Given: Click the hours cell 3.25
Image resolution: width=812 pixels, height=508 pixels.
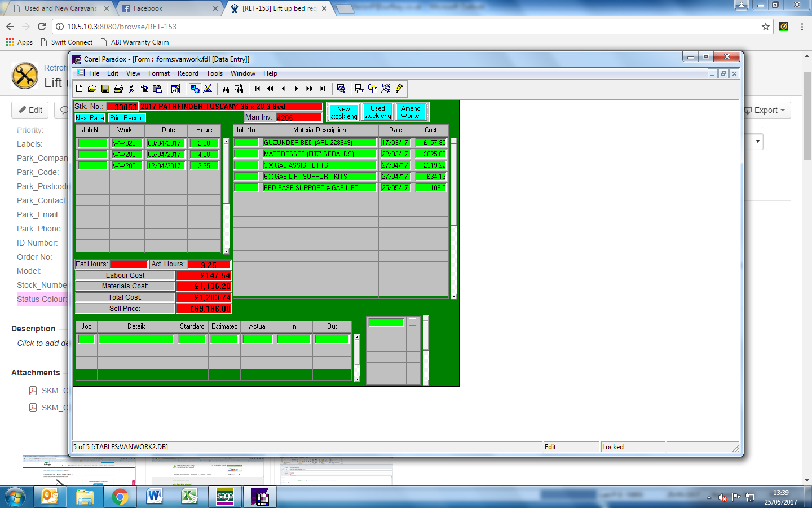Looking at the screenshot, I should (x=204, y=166).
